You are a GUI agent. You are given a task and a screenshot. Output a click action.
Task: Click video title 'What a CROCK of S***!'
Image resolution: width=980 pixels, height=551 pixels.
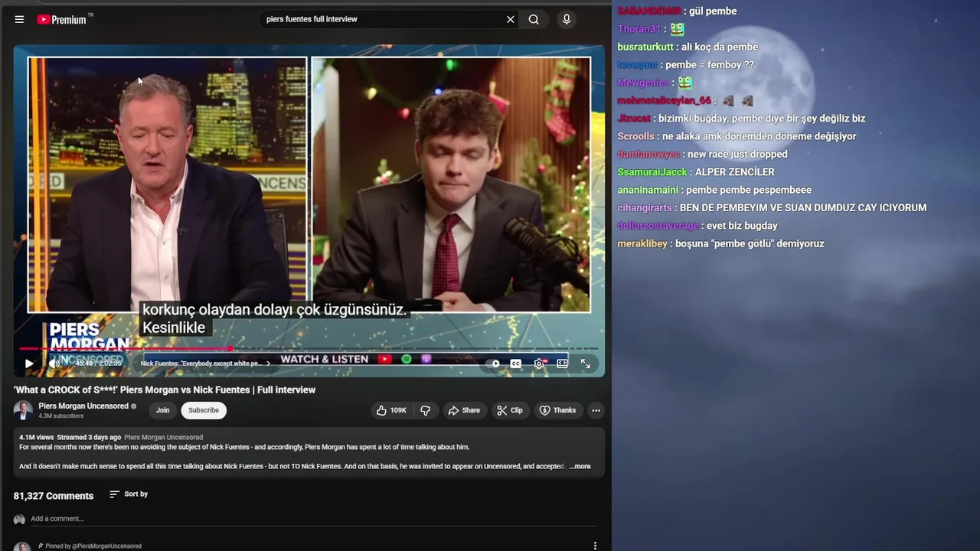pyautogui.click(x=165, y=390)
